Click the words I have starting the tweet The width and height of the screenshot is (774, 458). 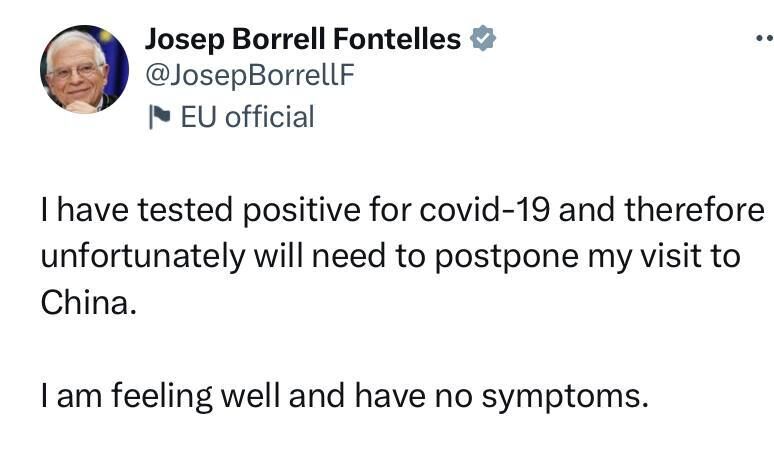coord(77,212)
